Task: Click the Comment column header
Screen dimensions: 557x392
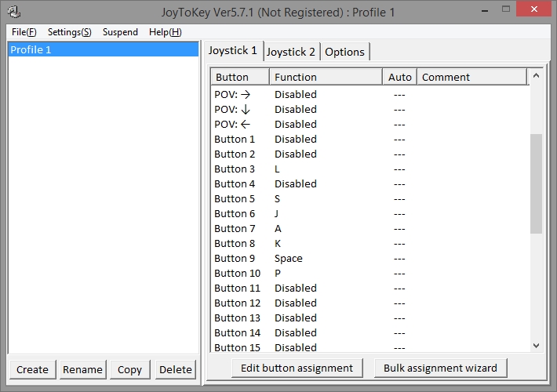Action: coord(471,77)
